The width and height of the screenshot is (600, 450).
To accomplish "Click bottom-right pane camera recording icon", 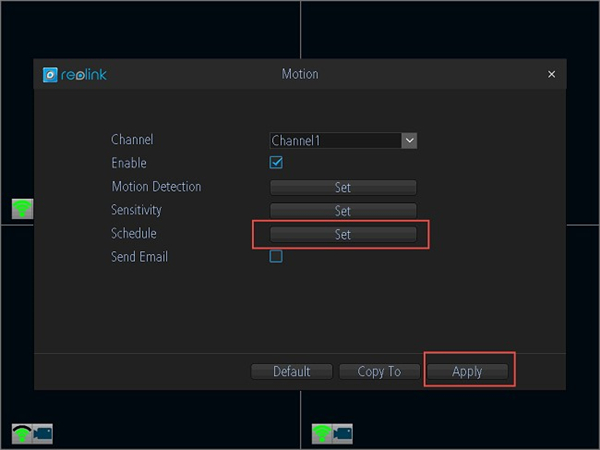I will [x=342, y=434].
